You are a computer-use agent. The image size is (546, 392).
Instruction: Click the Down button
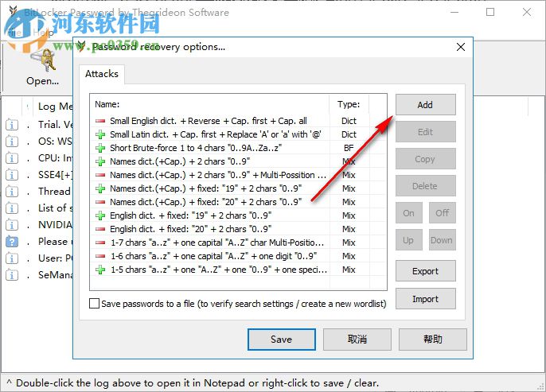pos(443,240)
